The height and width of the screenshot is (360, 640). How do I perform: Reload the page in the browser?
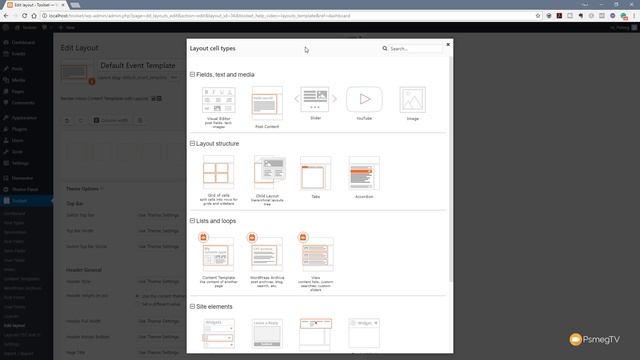click(x=24, y=16)
